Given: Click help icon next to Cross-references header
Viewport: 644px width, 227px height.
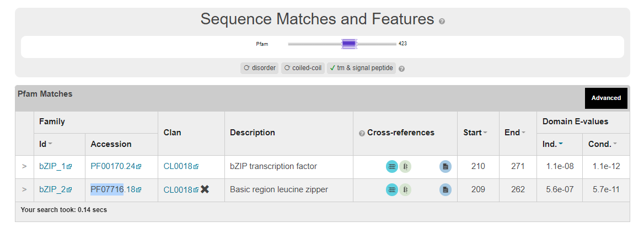Looking at the screenshot, I should [x=362, y=133].
